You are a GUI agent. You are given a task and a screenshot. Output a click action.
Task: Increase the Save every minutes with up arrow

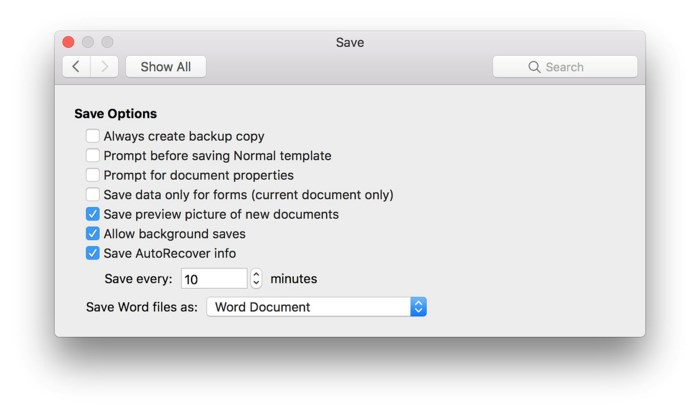(x=257, y=274)
